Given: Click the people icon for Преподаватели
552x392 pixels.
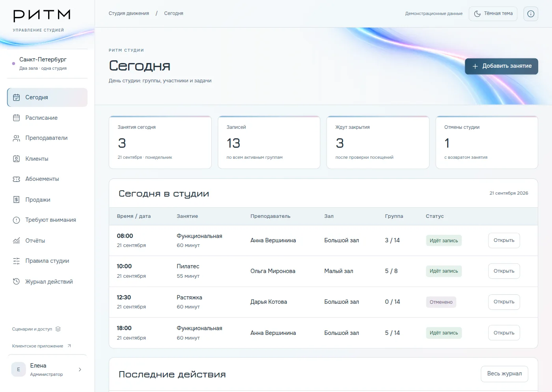Looking at the screenshot, I should [x=16, y=138].
